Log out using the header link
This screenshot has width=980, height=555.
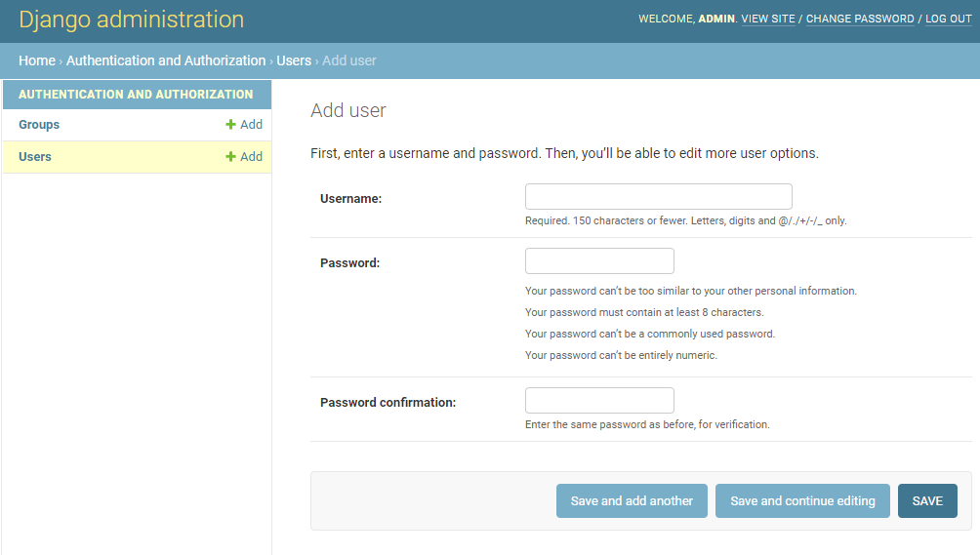click(948, 19)
